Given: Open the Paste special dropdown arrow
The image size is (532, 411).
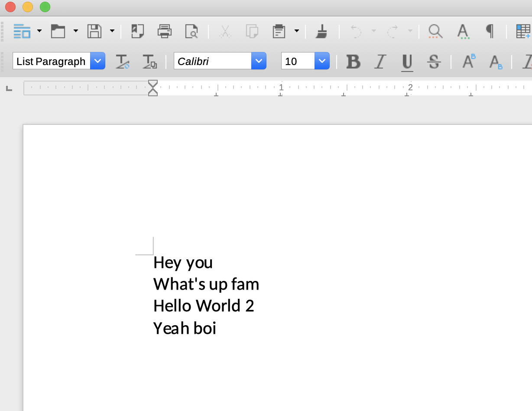Looking at the screenshot, I should (297, 31).
